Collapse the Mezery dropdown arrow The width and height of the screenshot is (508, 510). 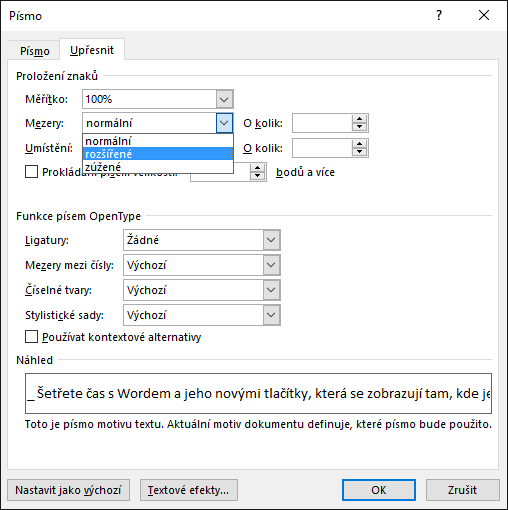224,123
